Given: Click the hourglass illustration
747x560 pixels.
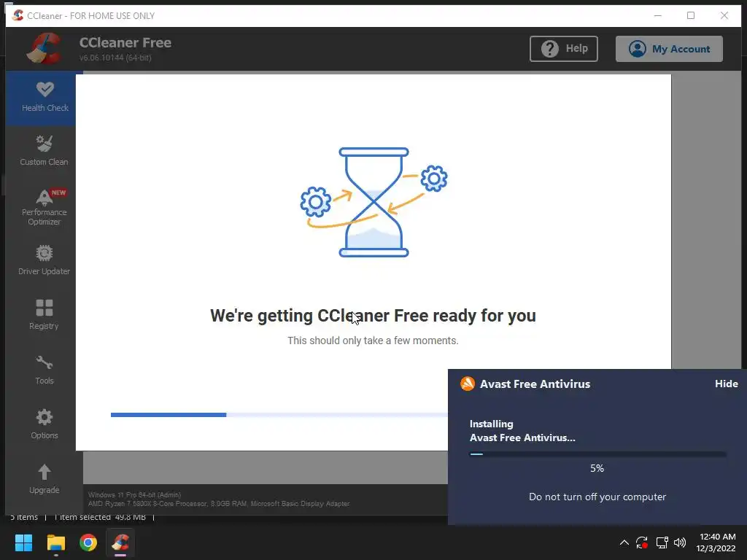Looking at the screenshot, I should 374,202.
